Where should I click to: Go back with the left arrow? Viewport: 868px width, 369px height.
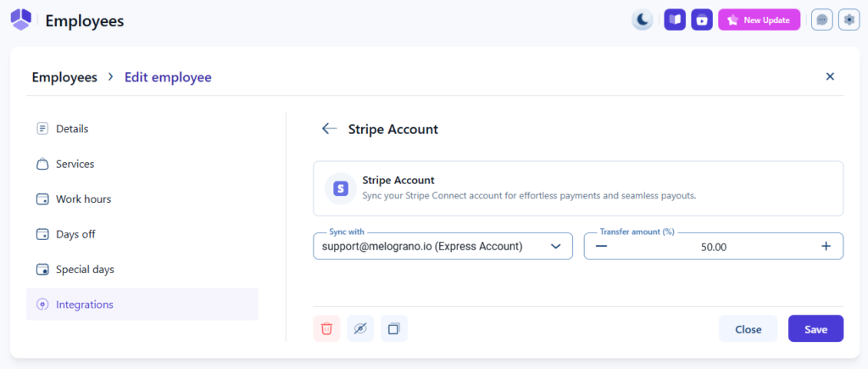(x=330, y=129)
